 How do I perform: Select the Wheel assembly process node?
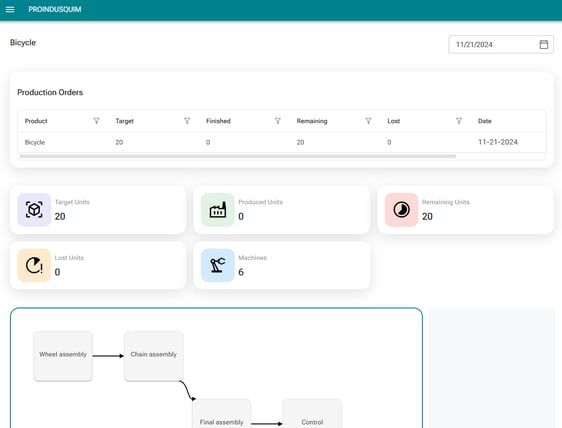[x=63, y=356]
